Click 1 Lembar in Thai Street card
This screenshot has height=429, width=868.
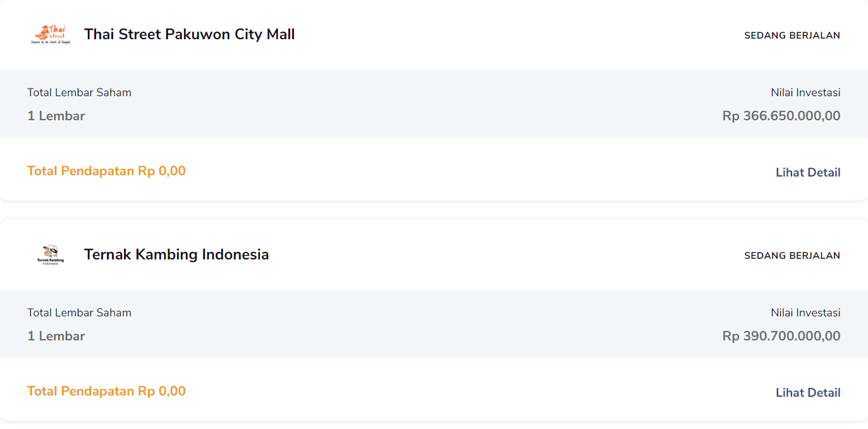click(x=56, y=116)
